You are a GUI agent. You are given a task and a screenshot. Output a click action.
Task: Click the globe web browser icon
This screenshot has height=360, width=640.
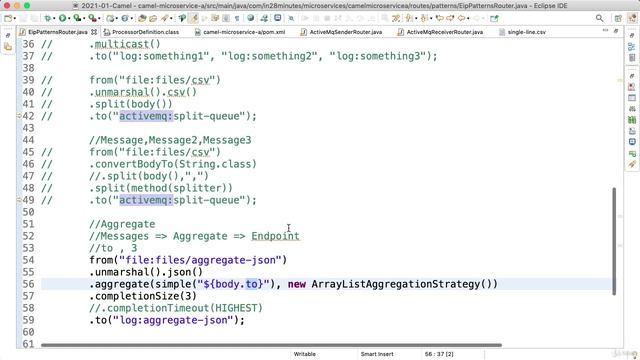pyautogui.click(x=250, y=18)
